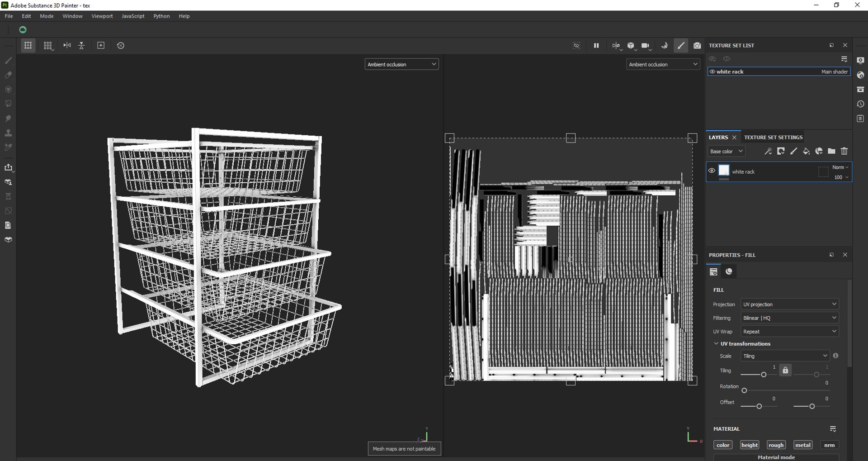Toggle the metal material channel
The height and width of the screenshot is (461, 868).
pyautogui.click(x=803, y=445)
